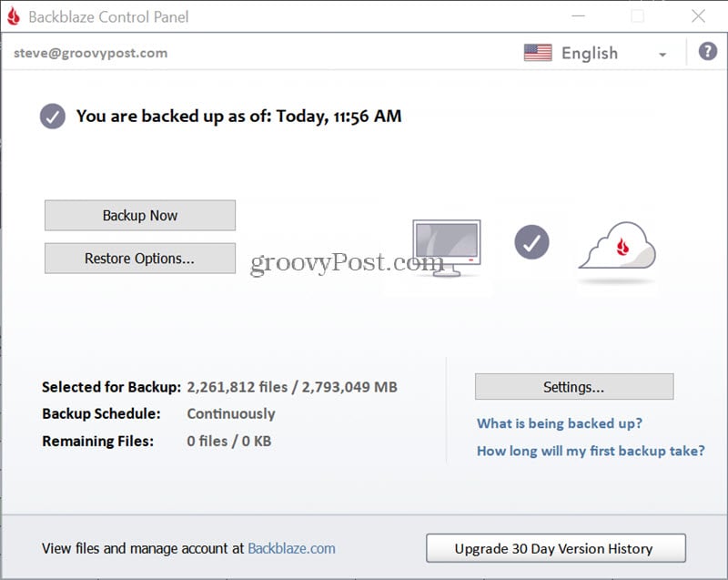The width and height of the screenshot is (728, 580).
Task: Click the Remaining Files '0 files / 0 KB' value
Action: [x=229, y=441]
